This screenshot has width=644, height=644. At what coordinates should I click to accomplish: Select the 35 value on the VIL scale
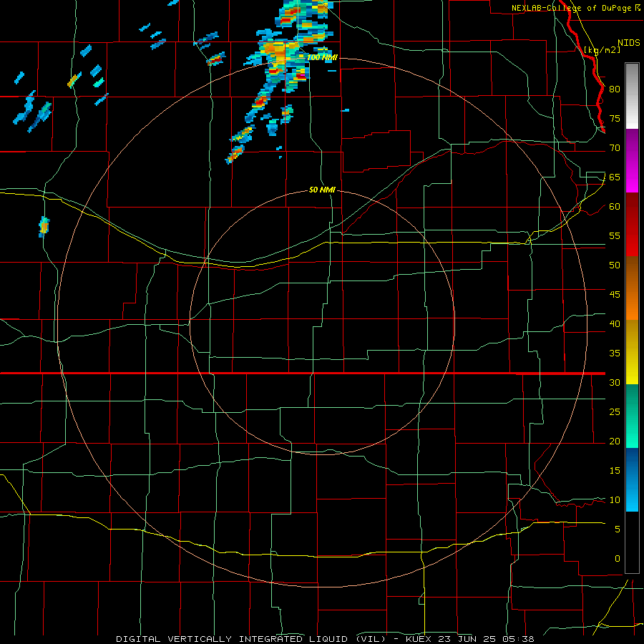coord(615,353)
